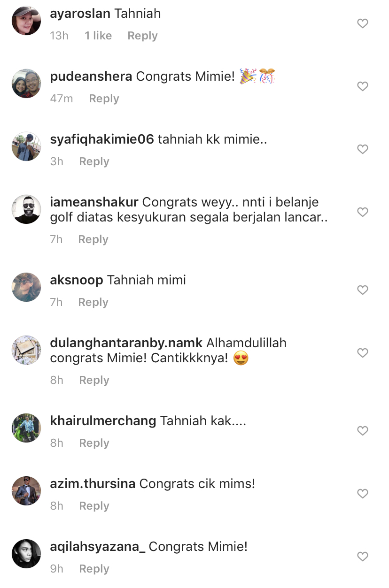
Task: Open aksnoop's profile picture
Action: point(26,287)
